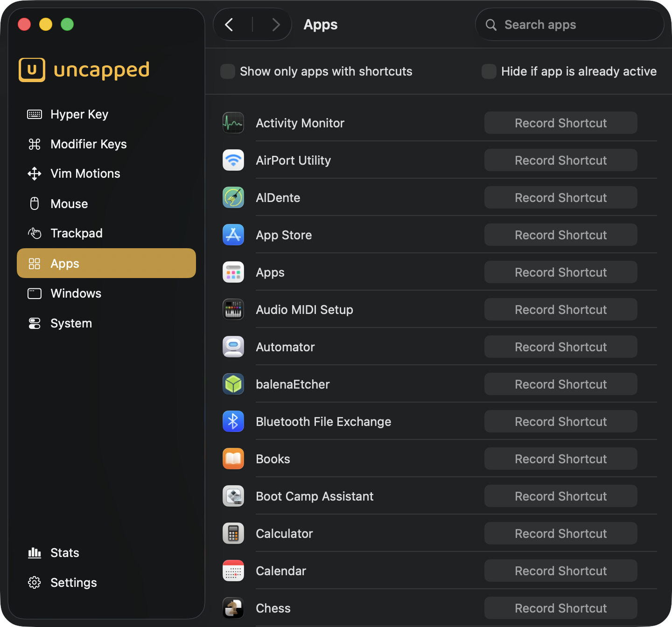Open the Modifier Keys section

pos(106,144)
